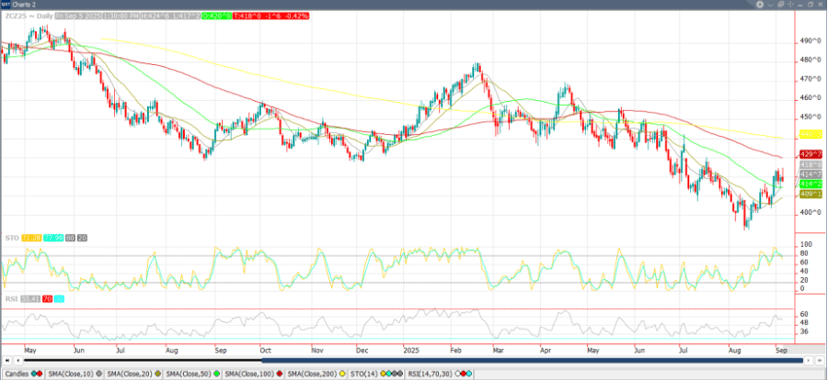Viewport: 828px width, 380px height.
Task: Jump to chart start with the double-left arrow
Action: click(x=6, y=360)
